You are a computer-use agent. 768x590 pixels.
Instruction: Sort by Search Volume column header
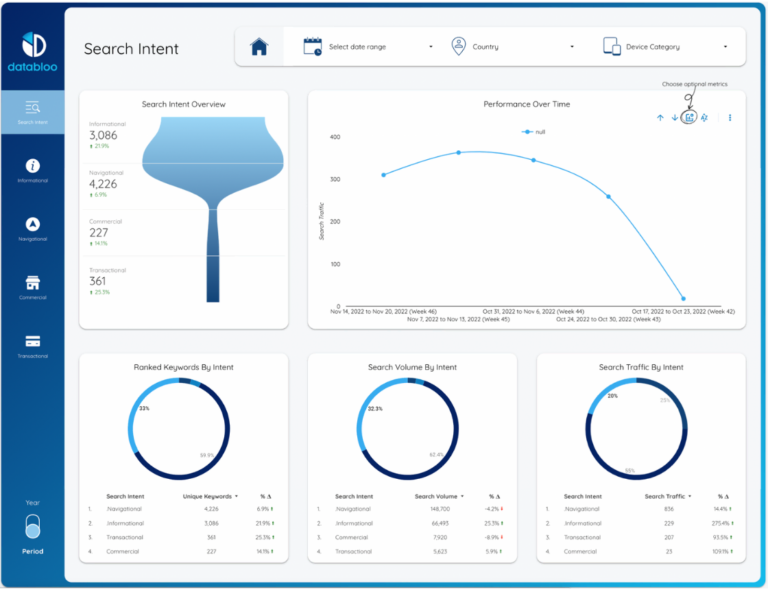(x=439, y=496)
